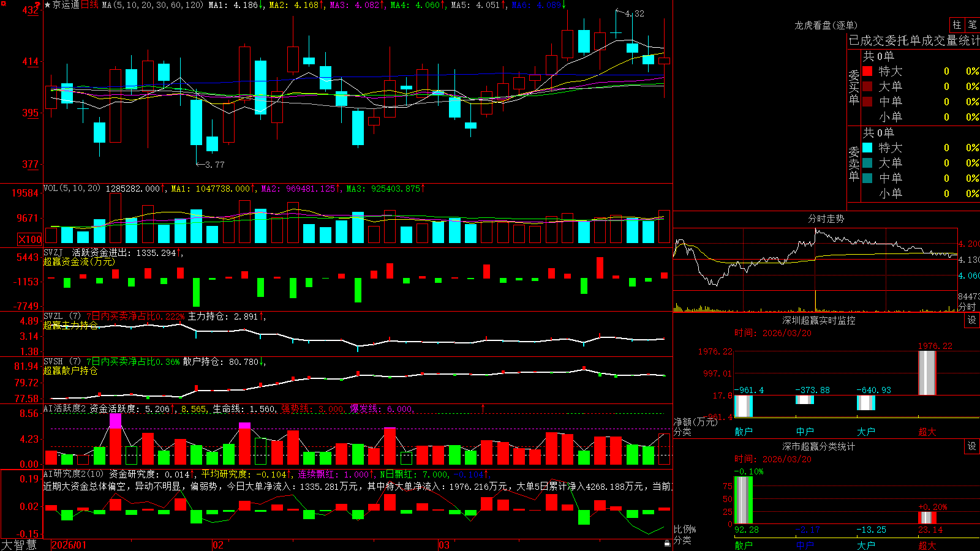Click the 超大 label in 实时监控 chart

927,432
